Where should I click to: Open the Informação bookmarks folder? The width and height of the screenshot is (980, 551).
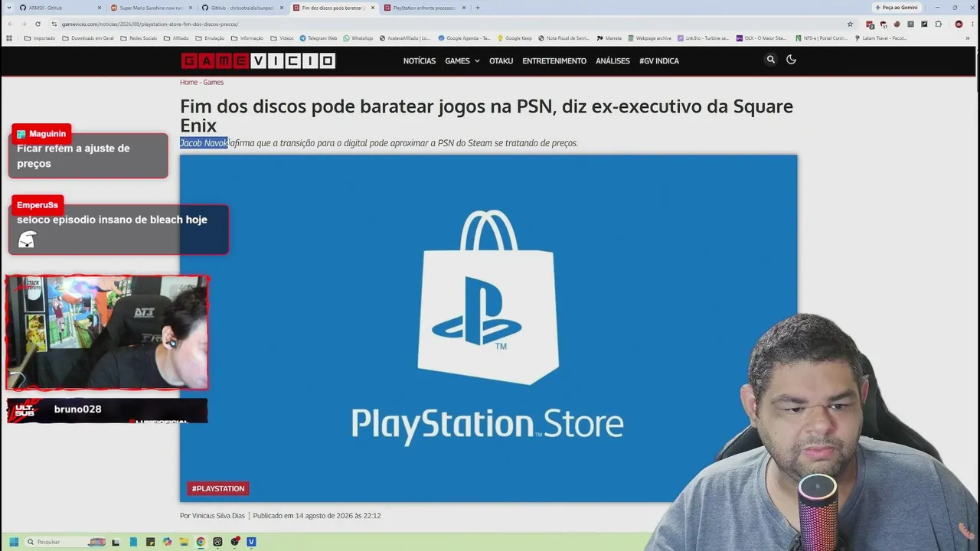click(x=247, y=38)
